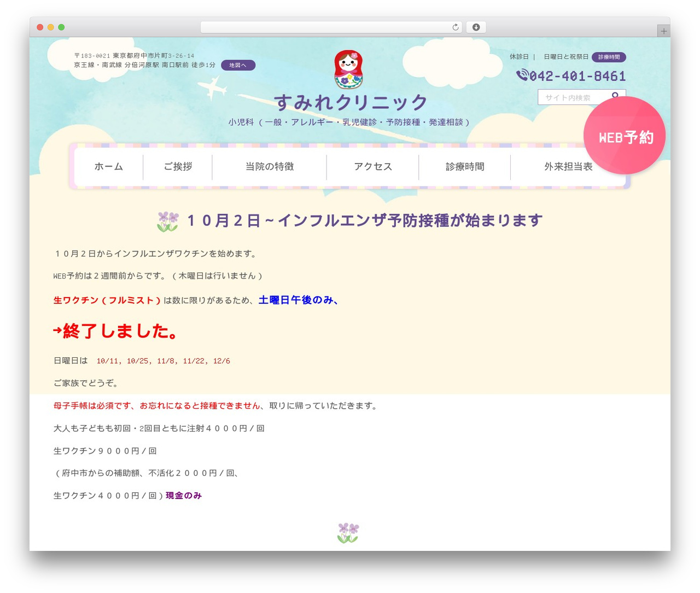Click the line WEB予約は２週間前からです

coord(158,276)
